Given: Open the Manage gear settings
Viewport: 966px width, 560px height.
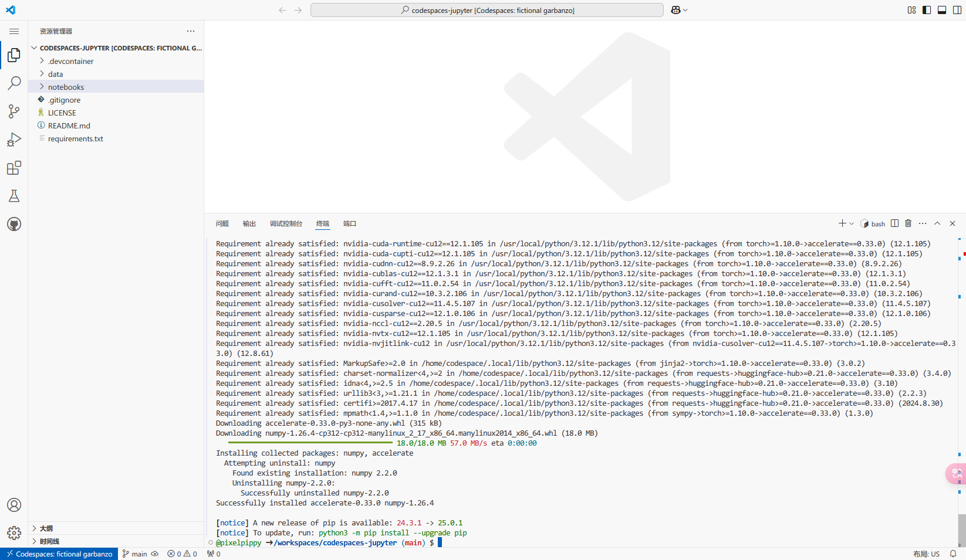Looking at the screenshot, I should coord(14,533).
